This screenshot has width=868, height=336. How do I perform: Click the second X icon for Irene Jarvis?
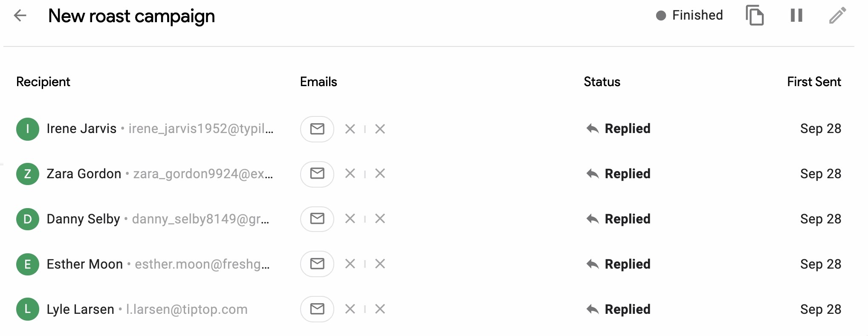[380, 129]
